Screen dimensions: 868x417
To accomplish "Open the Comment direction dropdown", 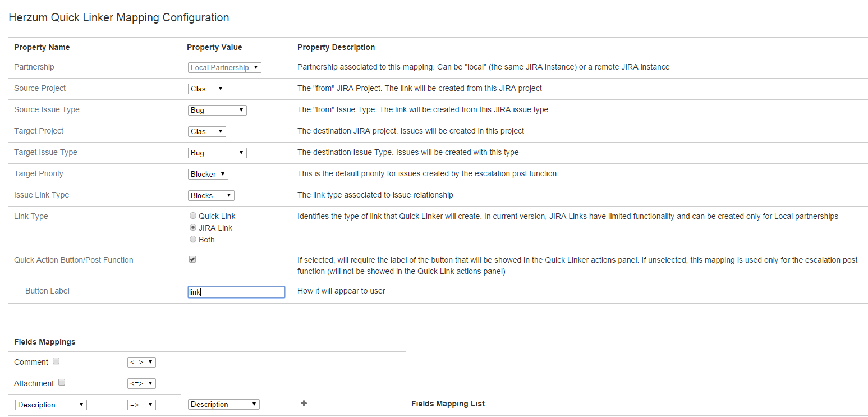I will tap(141, 363).
